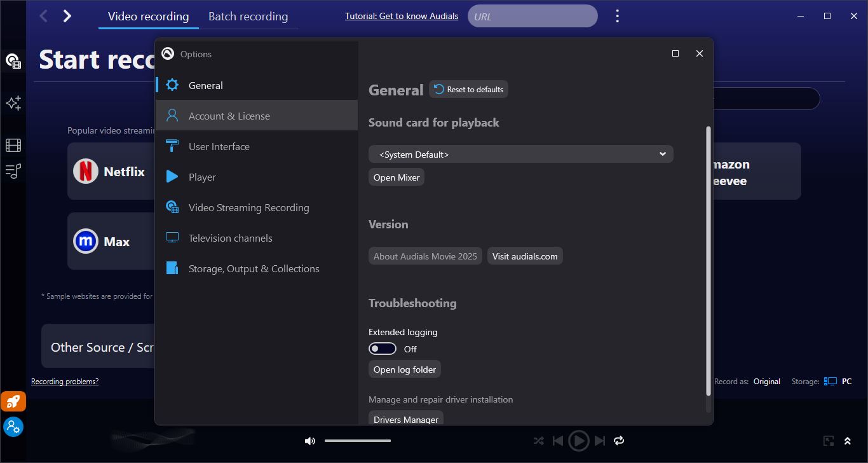Change Storage PC setting
Viewport: 868px width, 463px height.
(x=837, y=382)
